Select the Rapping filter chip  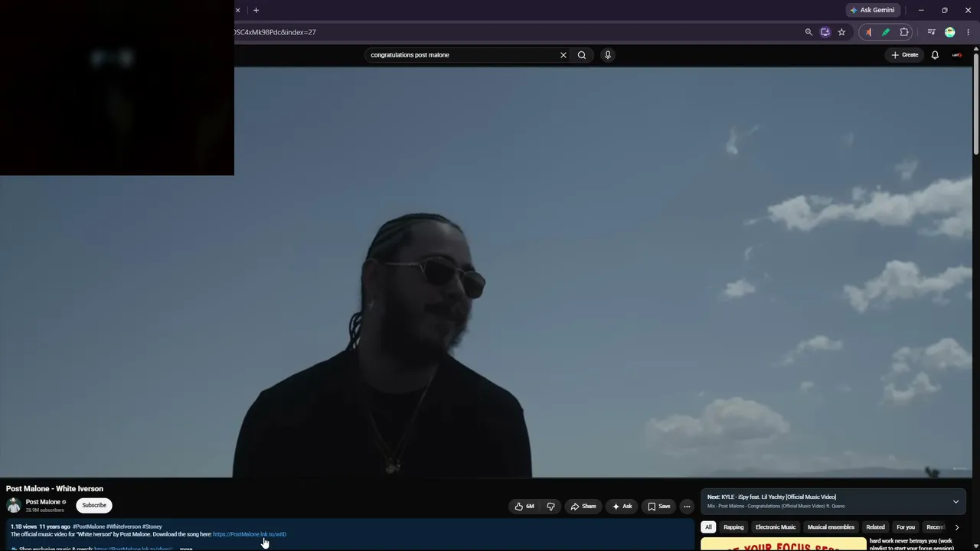pos(733,527)
